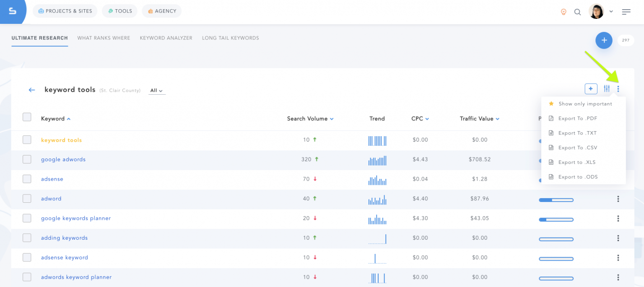Check the google adwords row checkbox
Image resolution: width=644 pixels, height=287 pixels.
click(x=27, y=159)
